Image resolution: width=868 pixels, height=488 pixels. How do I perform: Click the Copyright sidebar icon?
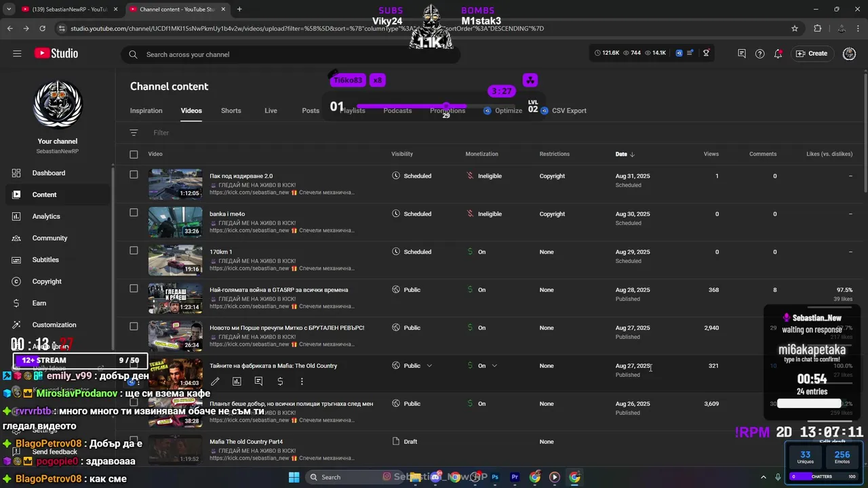[x=17, y=281]
